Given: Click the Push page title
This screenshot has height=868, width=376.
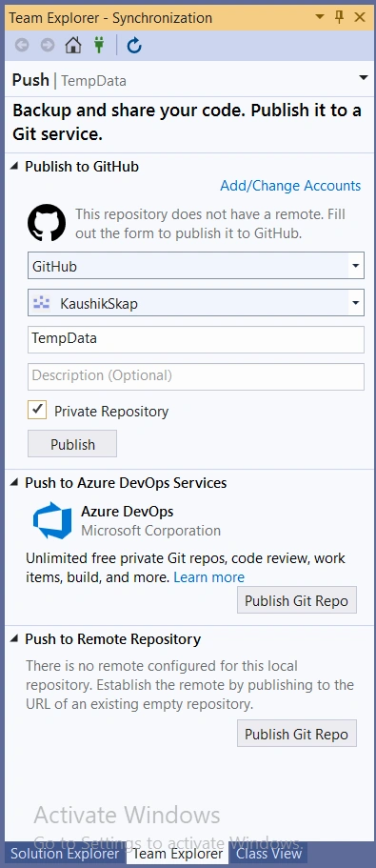Looking at the screenshot, I should (x=31, y=80).
